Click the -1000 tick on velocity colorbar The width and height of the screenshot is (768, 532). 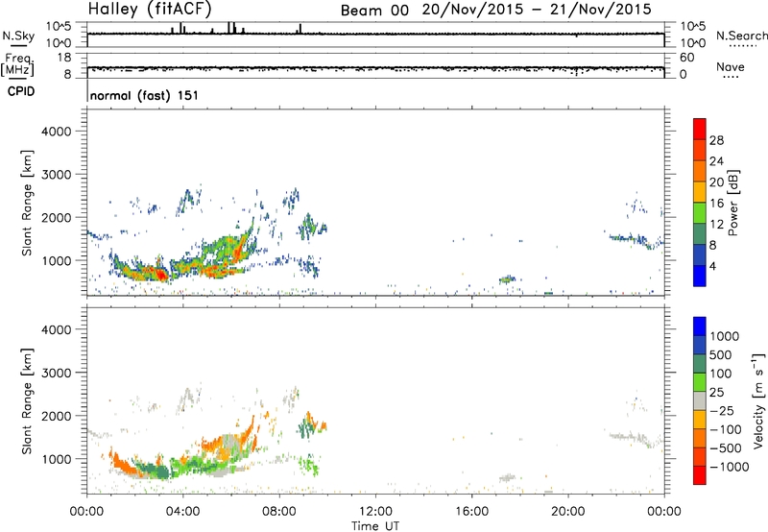pos(730,467)
